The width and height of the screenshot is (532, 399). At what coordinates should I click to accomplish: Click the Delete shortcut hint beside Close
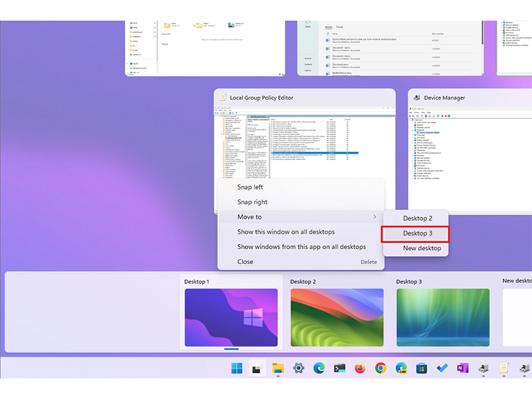pos(368,262)
